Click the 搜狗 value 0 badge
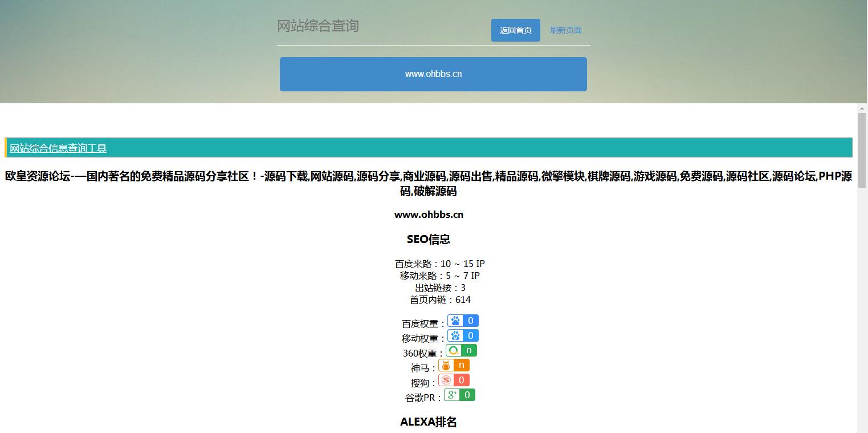Image resolution: width=868 pixels, height=433 pixels. pyautogui.click(x=462, y=380)
